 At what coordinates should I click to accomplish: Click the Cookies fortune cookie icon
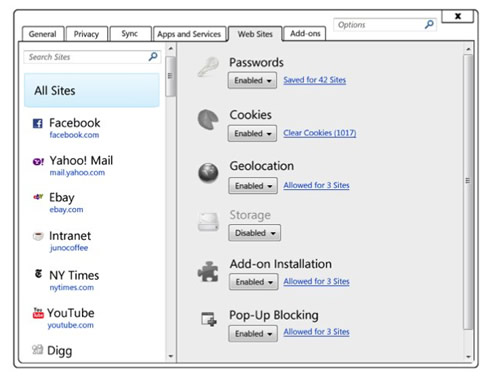click(208, 119)
